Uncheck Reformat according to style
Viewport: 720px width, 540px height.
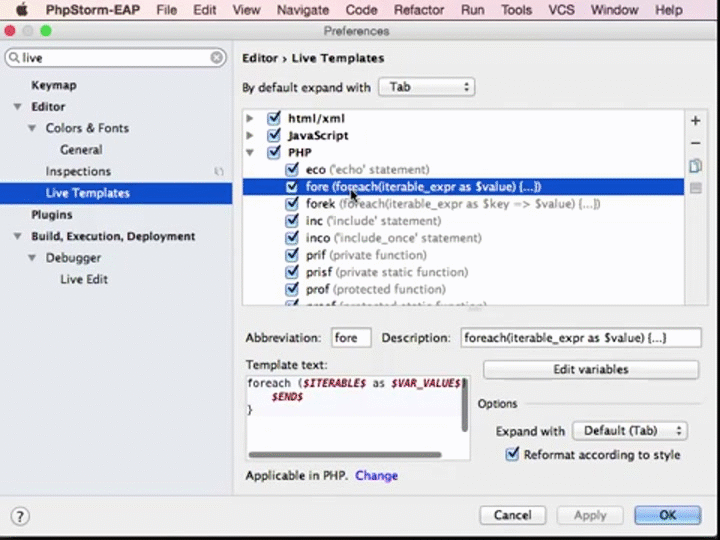[x=512, y=455]
